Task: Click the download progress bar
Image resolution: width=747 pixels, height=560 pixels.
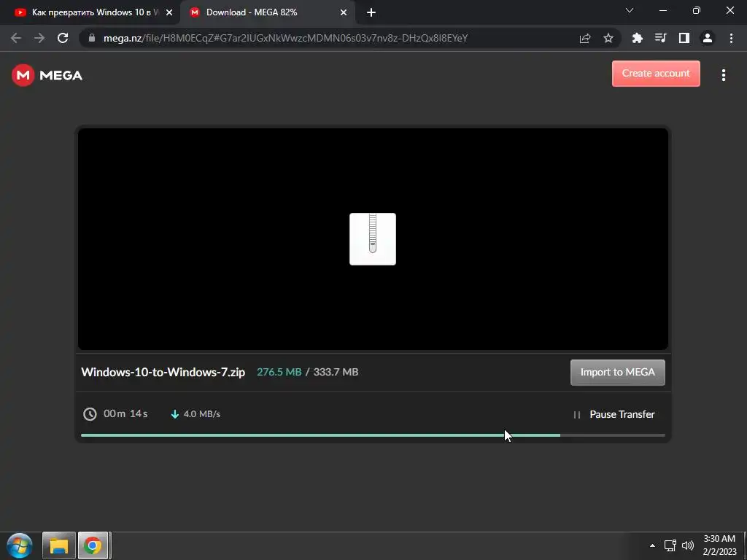Action: pyautogui.click(x=373, y=435)
